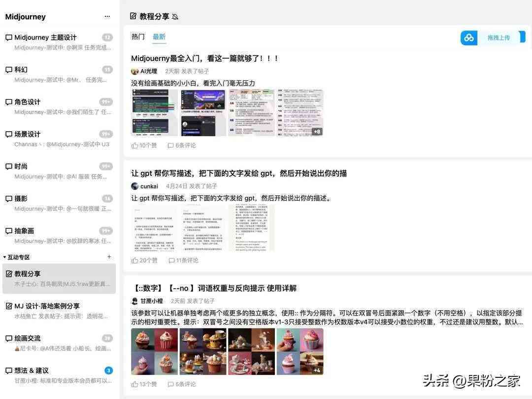Viewport: 532px width, 399px height.
Task: Open third cupcake image thumbnail
Action: tap(251, 352)
